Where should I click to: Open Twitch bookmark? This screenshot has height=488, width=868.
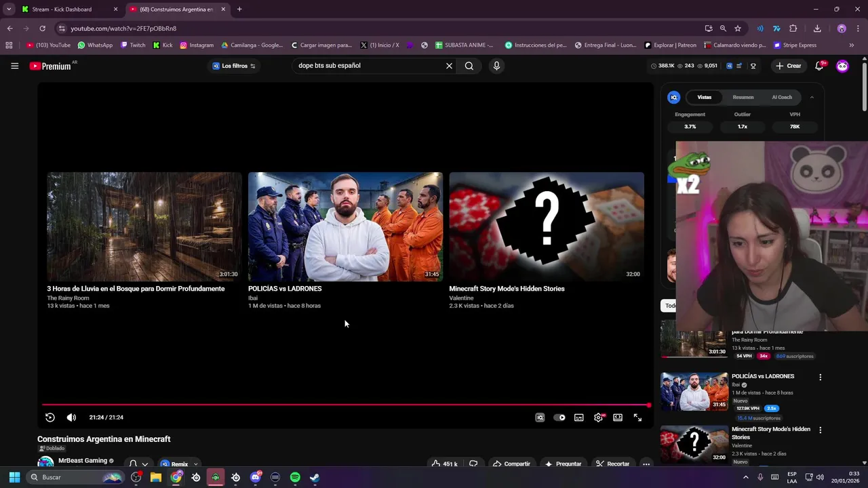click(x=133, y=45)
